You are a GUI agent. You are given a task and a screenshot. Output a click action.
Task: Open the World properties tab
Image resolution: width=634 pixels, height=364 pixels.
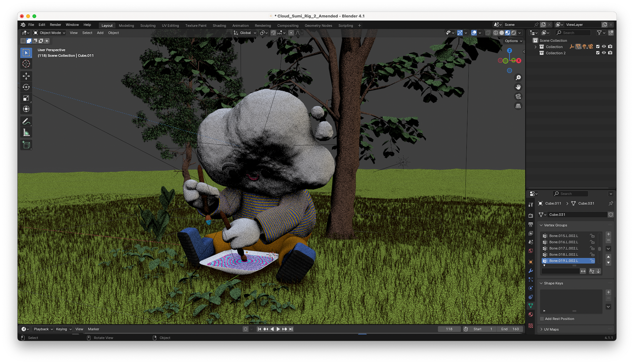pos(531,251)
